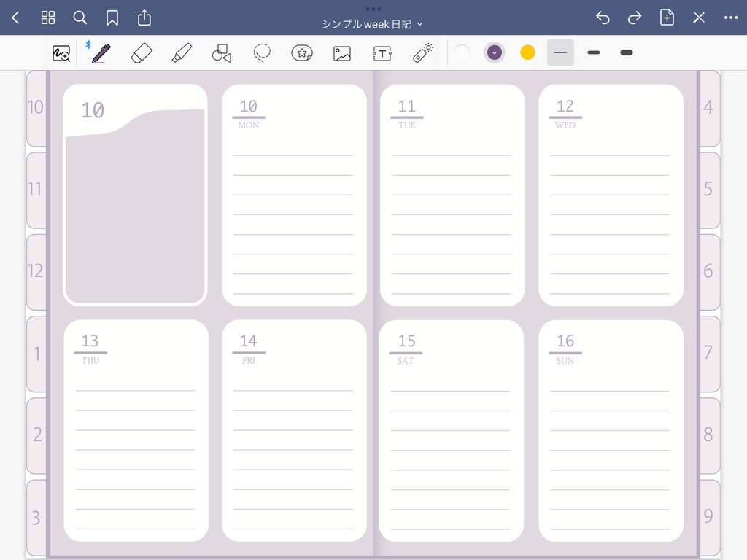Open the More options menu
The image size is (747, 560).
pos(732,17)
